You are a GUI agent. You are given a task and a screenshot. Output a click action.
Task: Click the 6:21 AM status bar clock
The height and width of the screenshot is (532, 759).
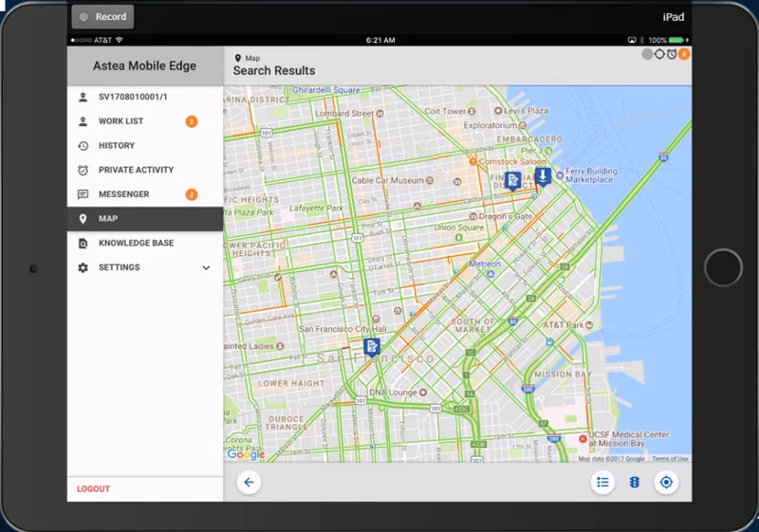[380, 40]
